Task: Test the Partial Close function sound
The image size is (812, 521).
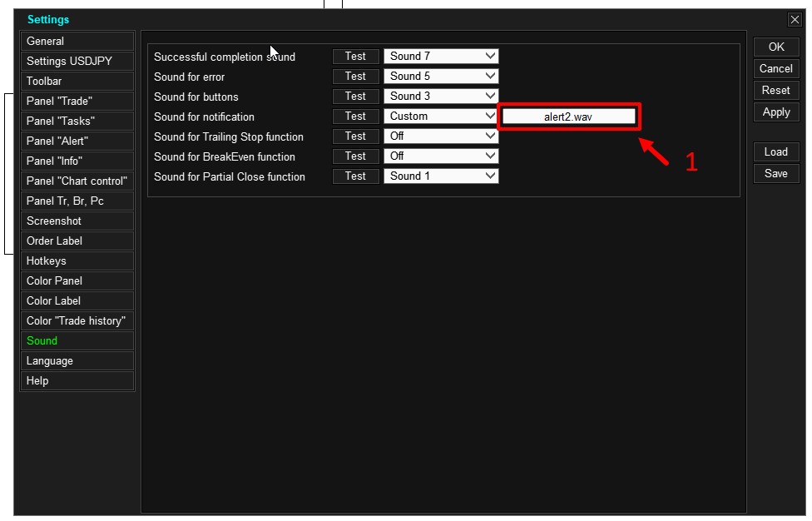Action: (x=356, y=176)
